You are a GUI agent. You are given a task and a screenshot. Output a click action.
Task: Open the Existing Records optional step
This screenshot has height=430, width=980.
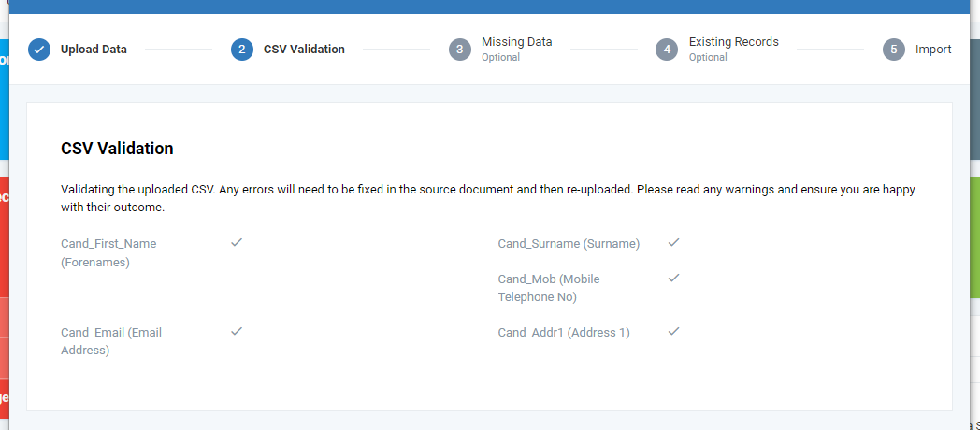[x=734, y=49]
